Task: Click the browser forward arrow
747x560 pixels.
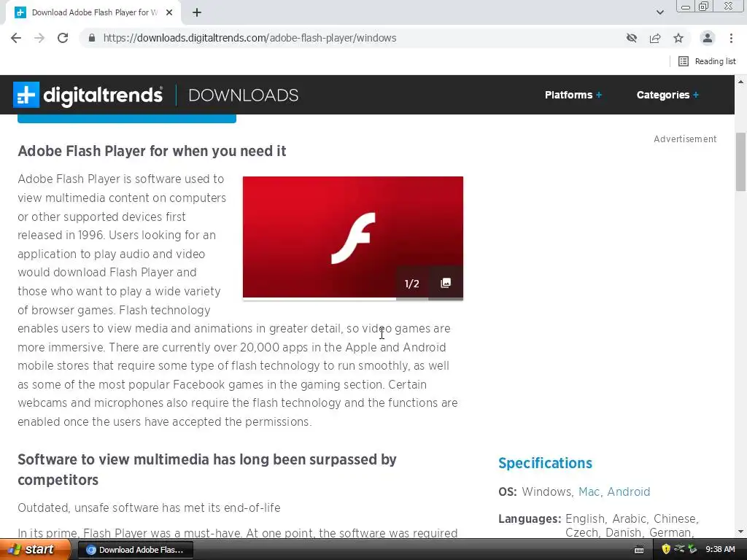Action: pyautogui.click(x=39, y=38)
